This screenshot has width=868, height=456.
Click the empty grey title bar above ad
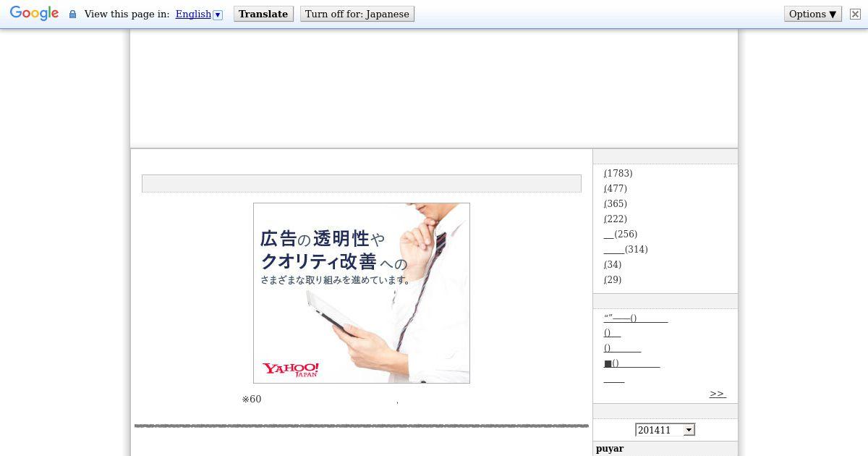(x=362, y=183)
